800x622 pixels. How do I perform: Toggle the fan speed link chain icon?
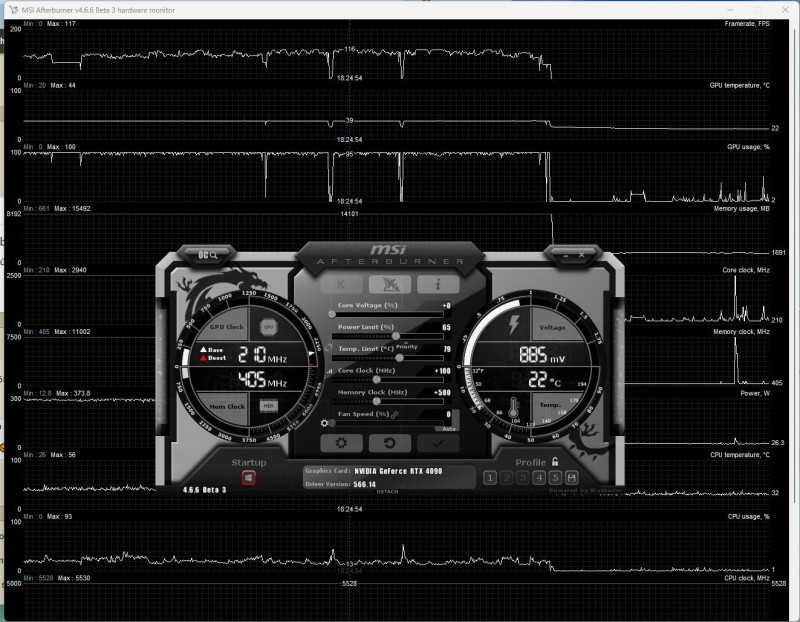coord(394,415)
